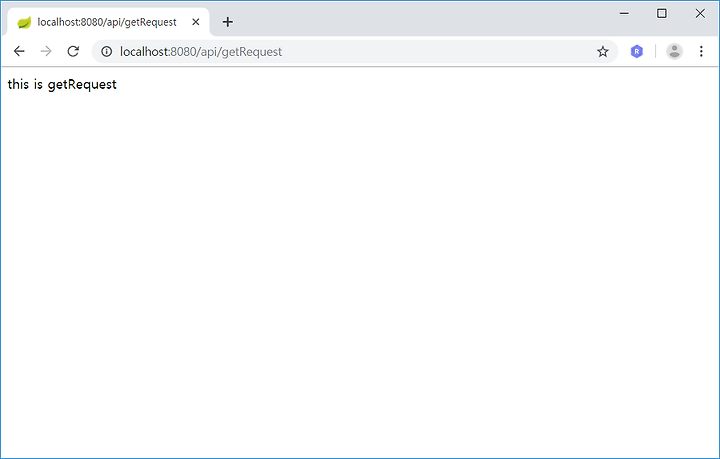Image resolution: width=720 pixels, height=459 pixels.
Task: Select the localhost:8080/api/getRequest tab
Action: 108,22
